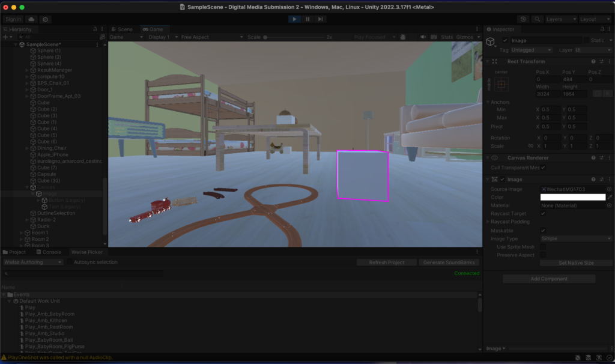Open the cloud services icon

coord(31,19)
